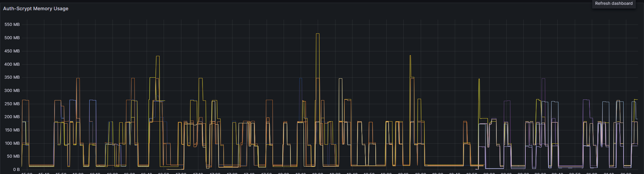
Task: Select the 200 MB axis tick label
Action: [x=12, y=117]
